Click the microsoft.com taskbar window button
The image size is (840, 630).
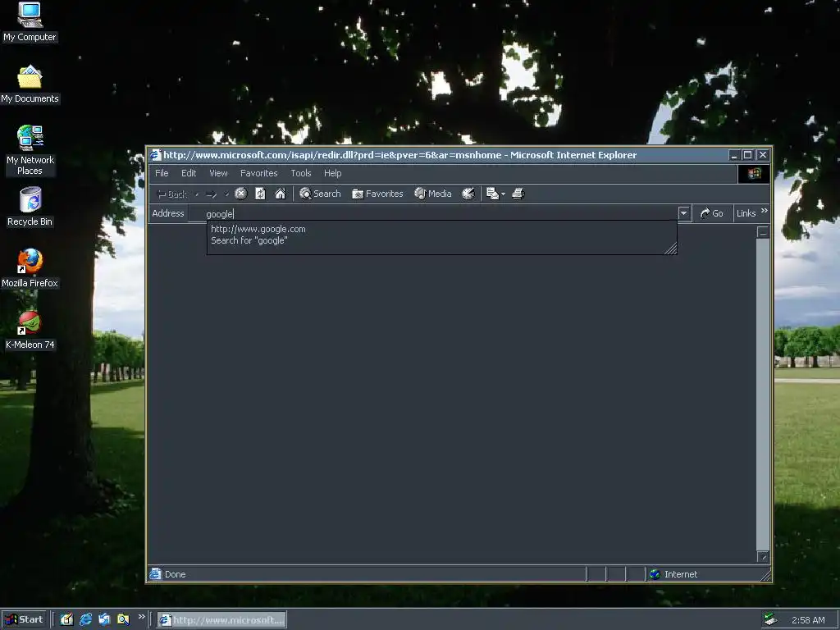coord(221,620)
